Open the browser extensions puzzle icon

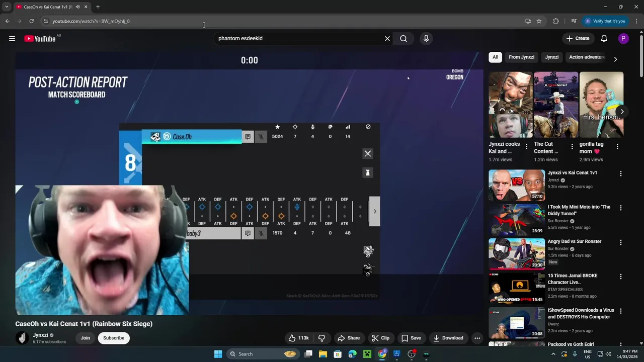point(556,21)
